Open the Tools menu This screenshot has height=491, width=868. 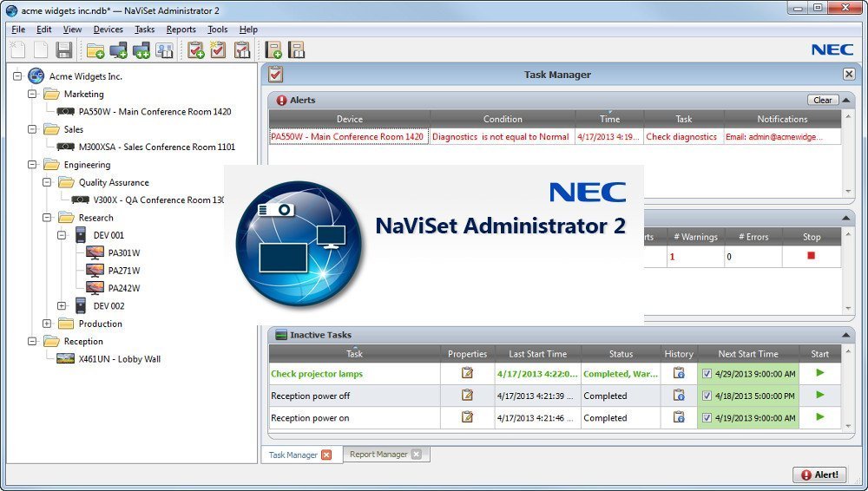click(x=218, y=29)
